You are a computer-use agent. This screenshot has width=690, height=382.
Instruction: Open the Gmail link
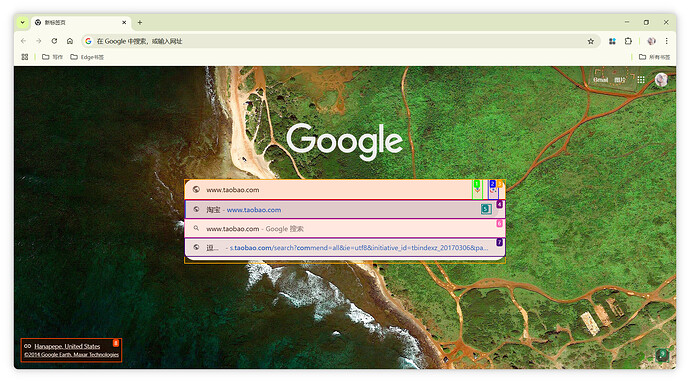(600, 80)
